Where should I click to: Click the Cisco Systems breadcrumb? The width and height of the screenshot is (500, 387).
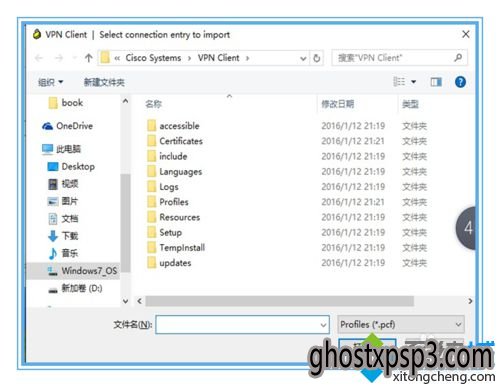[153, 58]
